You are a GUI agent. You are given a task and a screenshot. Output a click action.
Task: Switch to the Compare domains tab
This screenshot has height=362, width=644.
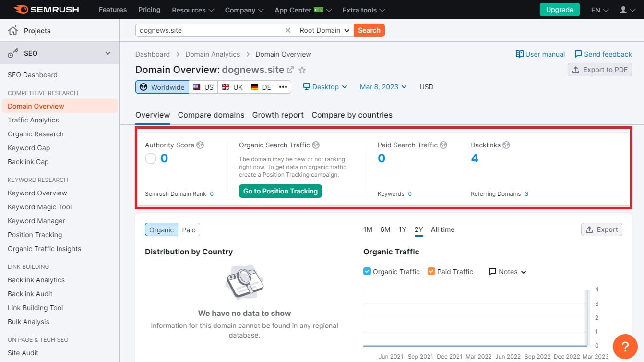[211, 115]
